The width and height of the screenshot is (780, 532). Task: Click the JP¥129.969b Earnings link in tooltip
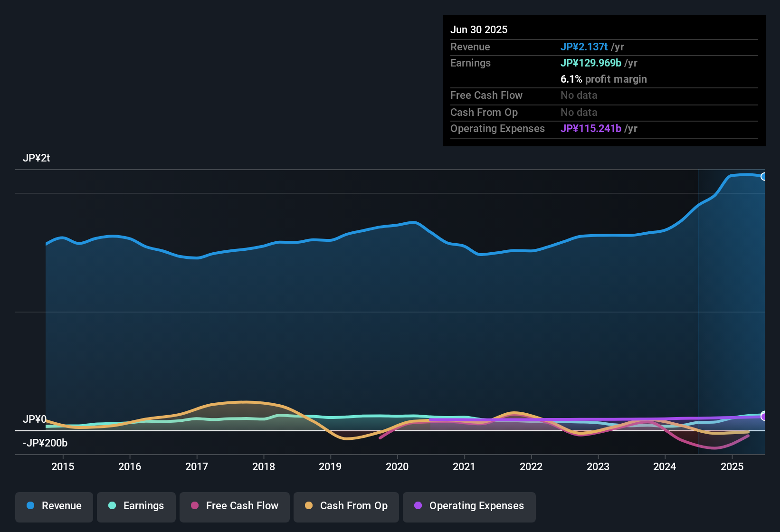591,63
